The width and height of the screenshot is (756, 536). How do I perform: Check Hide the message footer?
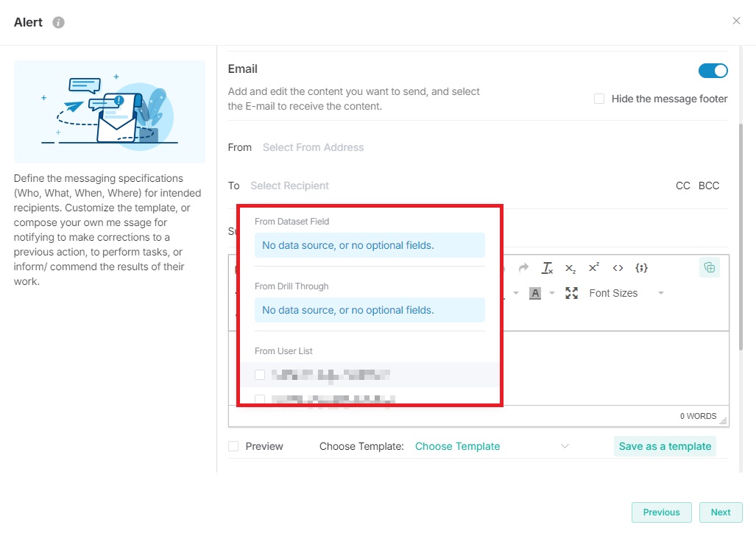599,99
